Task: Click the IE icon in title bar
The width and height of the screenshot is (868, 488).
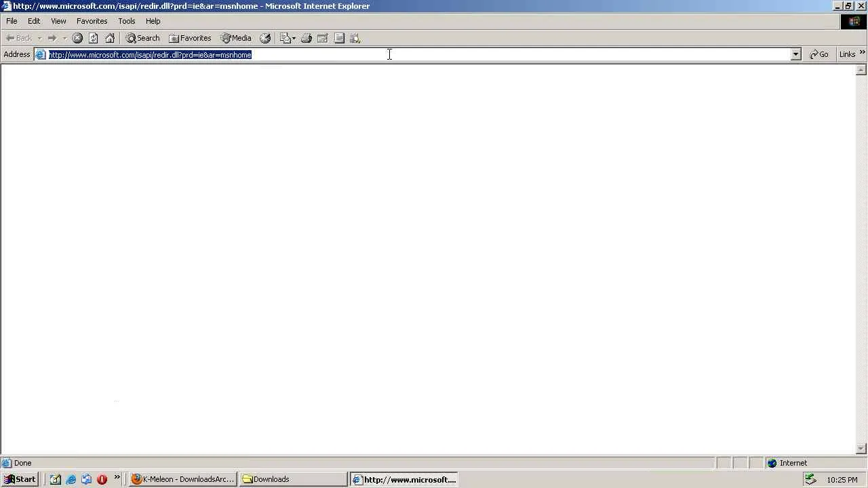Action: point(6,6)
